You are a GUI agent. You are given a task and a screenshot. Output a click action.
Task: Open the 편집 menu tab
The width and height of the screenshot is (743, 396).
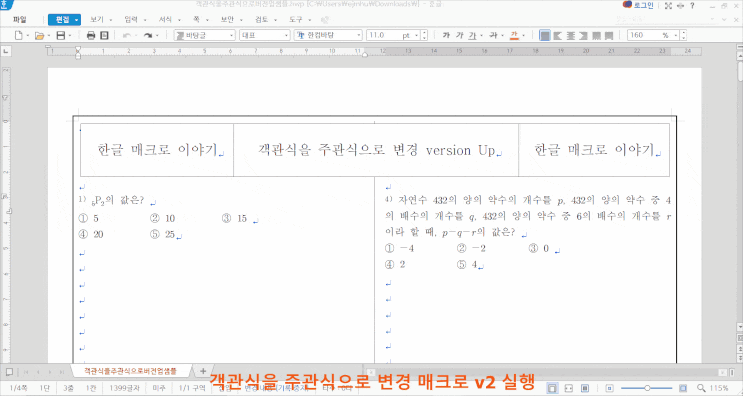pyautogui.click(x=64, y=19)
